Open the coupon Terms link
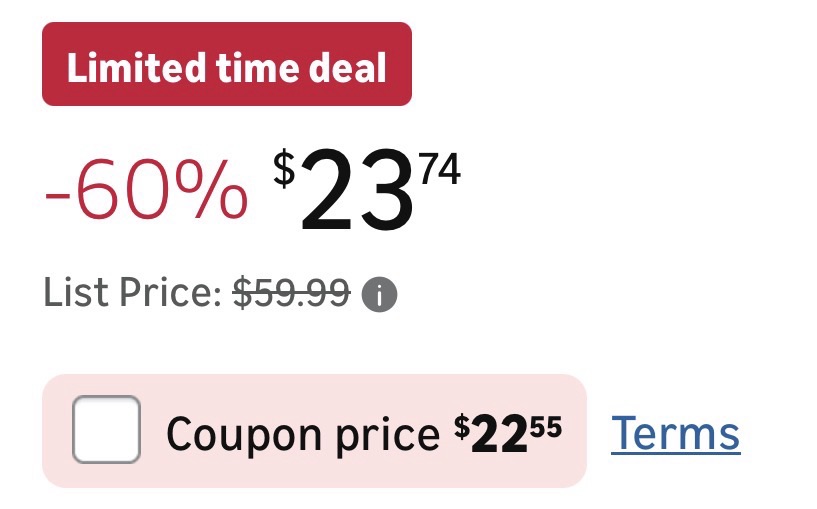817x509 pixels. (675, 433)
